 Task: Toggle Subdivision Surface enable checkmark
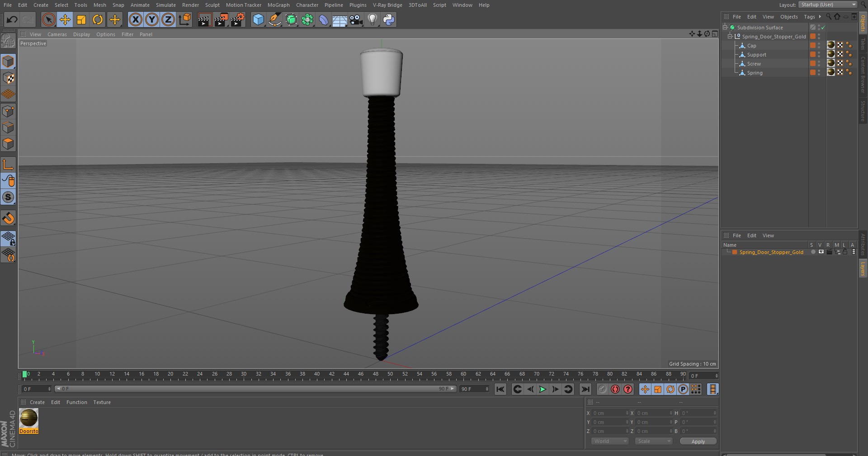pos(823,28)
